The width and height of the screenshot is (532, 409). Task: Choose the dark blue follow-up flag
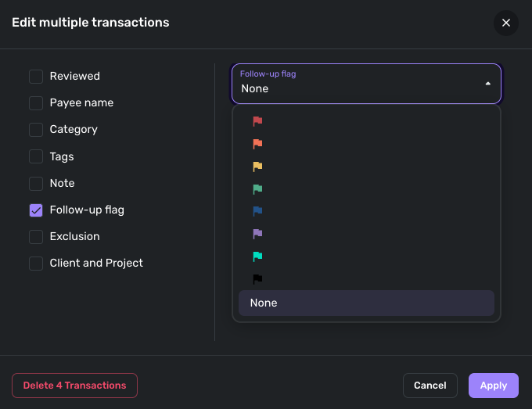point(257,211)
